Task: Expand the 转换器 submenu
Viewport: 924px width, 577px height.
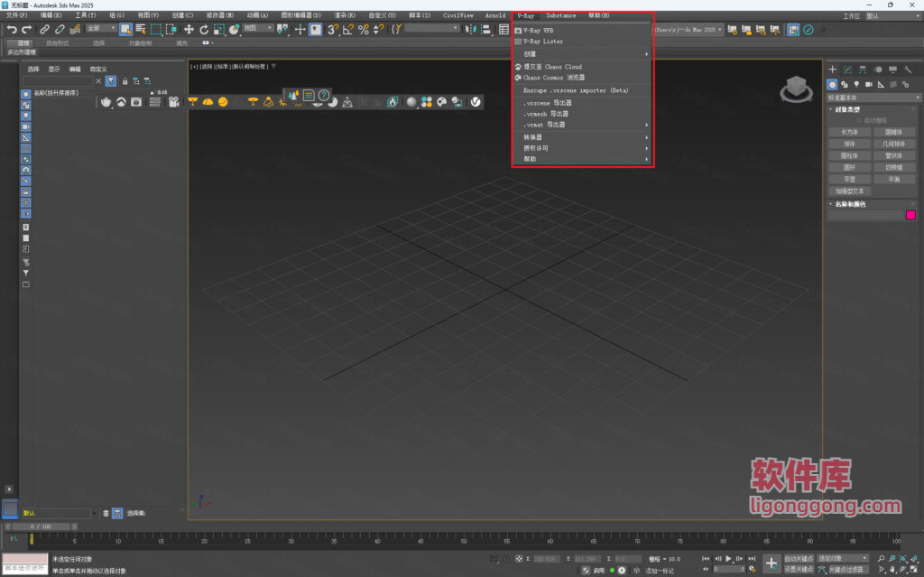Action: point(582,137)
